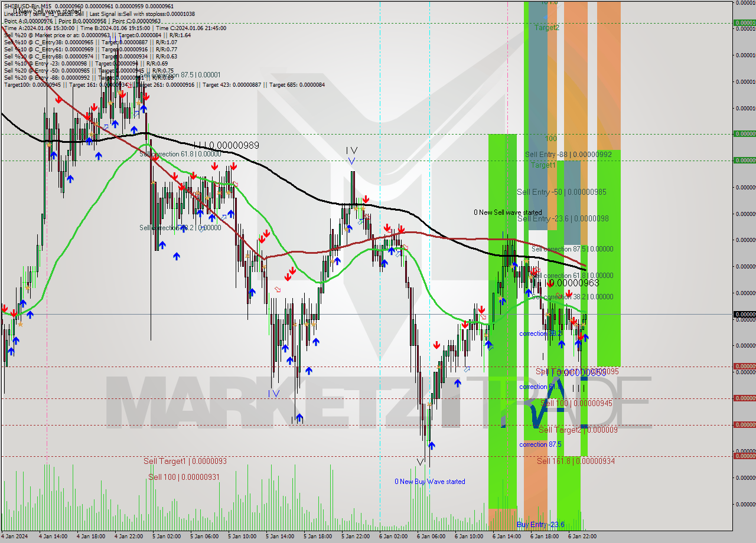Screen dimensions: 756x543
Task: Click the blue "correction 61.8" label
Action: click(x=540, y=387)
